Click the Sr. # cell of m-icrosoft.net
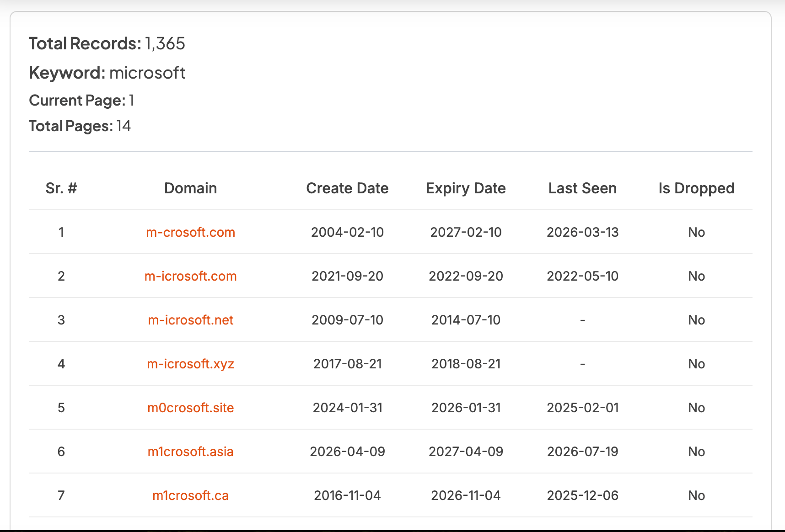This screenshot has width=785, height=532. click(61, 320)
